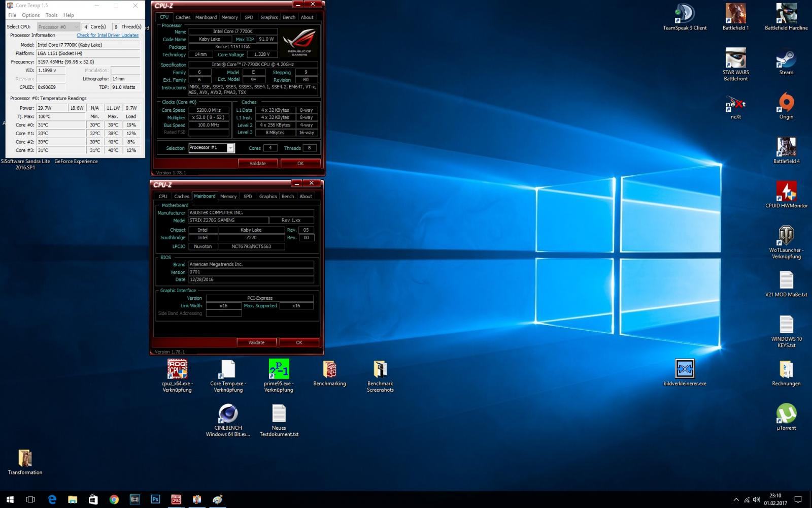The width and height of the screenshot is (812, 508).
Task: Open action center notification icon
Action: point(798,499)
